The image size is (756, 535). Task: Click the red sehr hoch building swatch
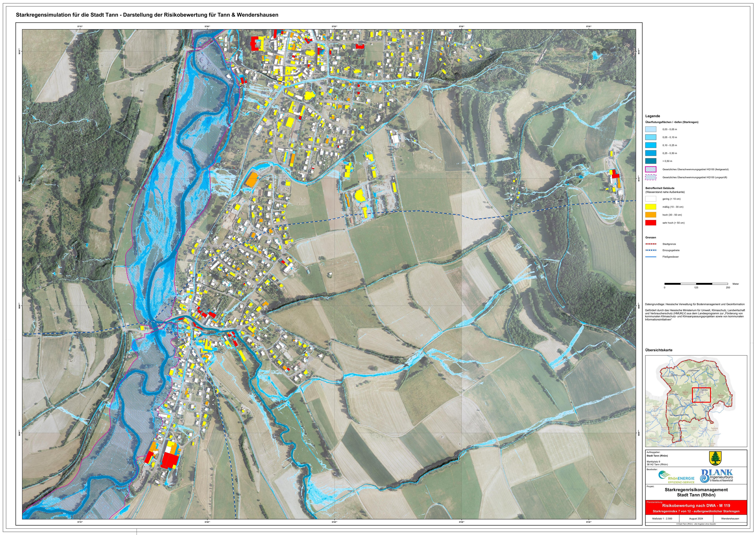pos(651,223)
